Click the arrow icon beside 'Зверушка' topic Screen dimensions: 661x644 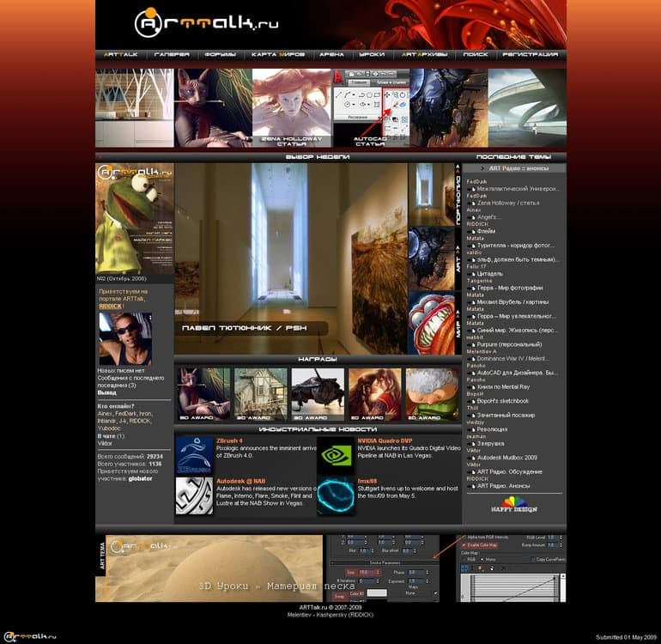point(472,444)
